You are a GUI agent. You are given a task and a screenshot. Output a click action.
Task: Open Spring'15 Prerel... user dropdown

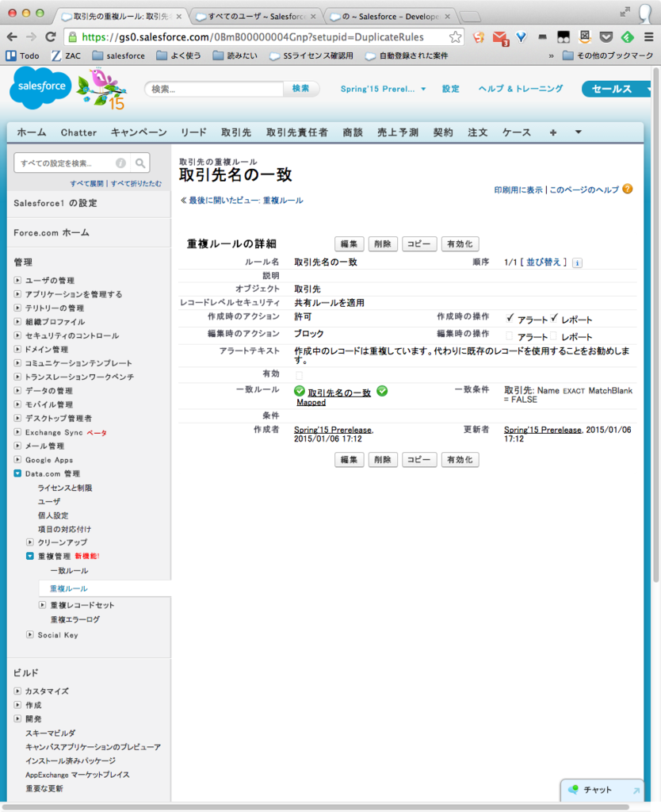tap(383, 89)
